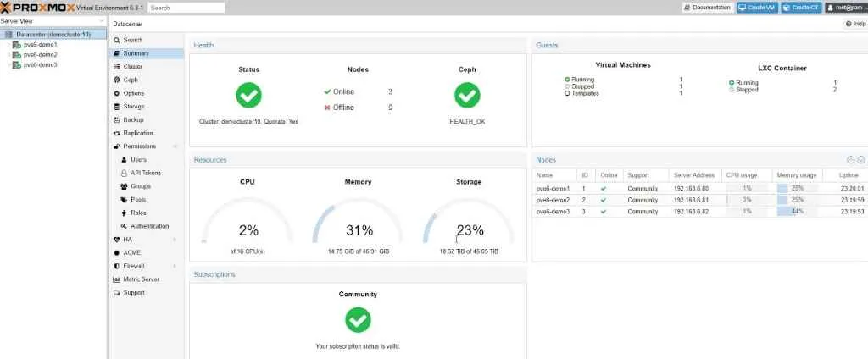The height and width of the screenshot is (359, 868).
Task: Open the Support page
Action: point(133,293)
